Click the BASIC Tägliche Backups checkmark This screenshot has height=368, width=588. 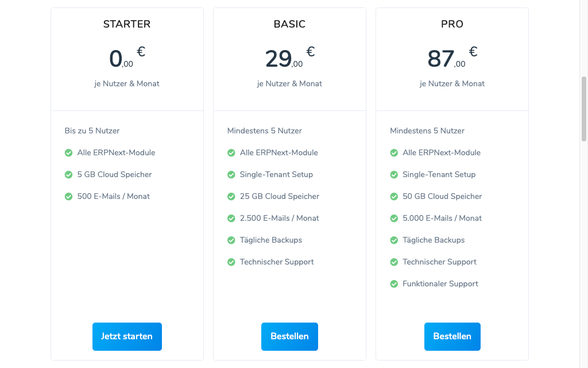pyautogui.click(x=231, y=240)
